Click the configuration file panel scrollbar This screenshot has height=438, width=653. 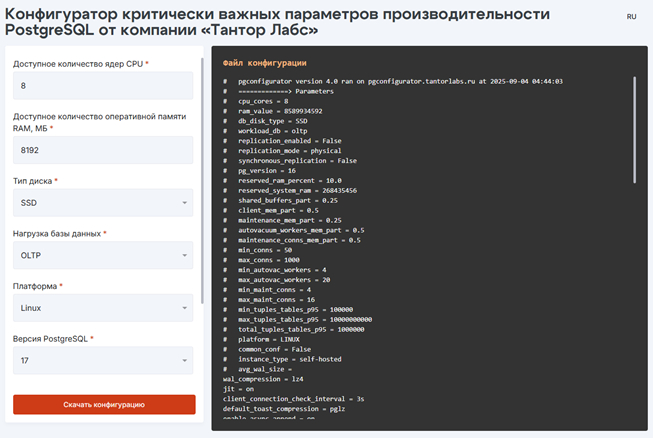click(x=634, y=130)
